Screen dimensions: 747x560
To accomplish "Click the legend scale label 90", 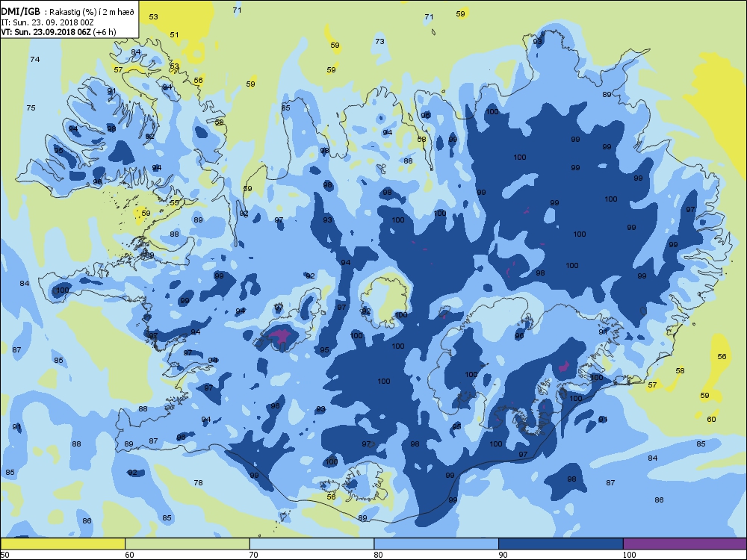I will coord(503,555).
